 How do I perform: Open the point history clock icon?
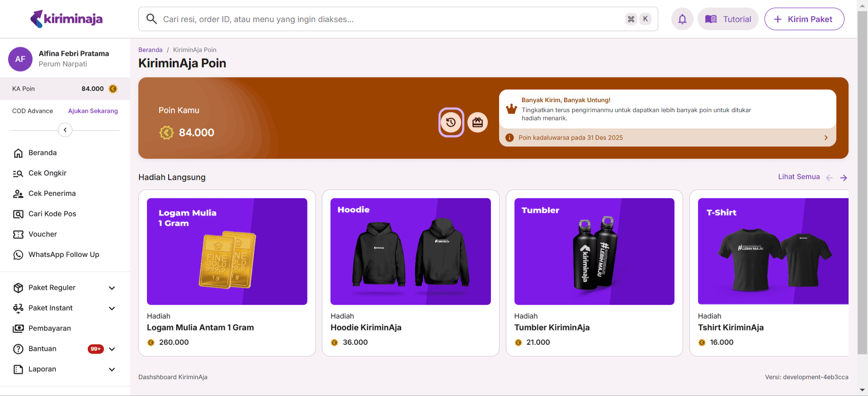pyautogui.click(x=451, y=122)
